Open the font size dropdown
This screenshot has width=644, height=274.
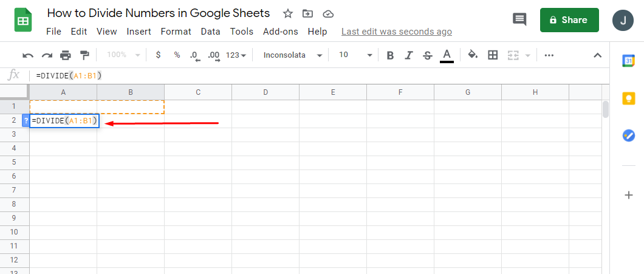(x=355, y=55)
